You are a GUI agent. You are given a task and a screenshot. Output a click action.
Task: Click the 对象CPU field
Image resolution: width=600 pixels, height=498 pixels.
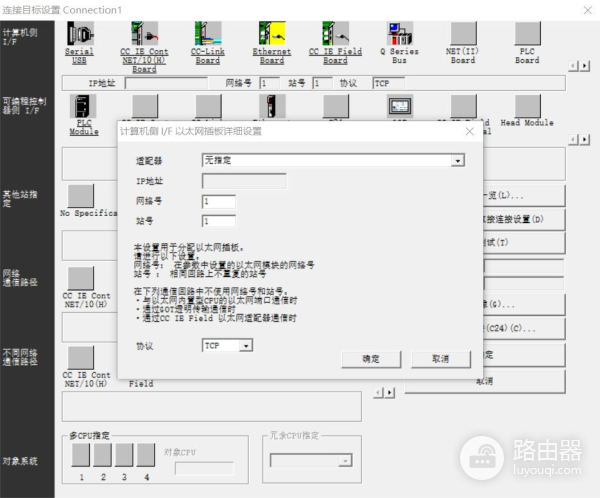coord(204,468)
